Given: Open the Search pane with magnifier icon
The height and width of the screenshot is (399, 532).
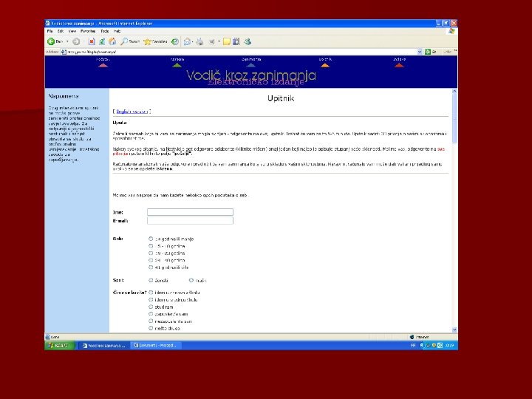Looking at the screenshot, I should [125, 41].
